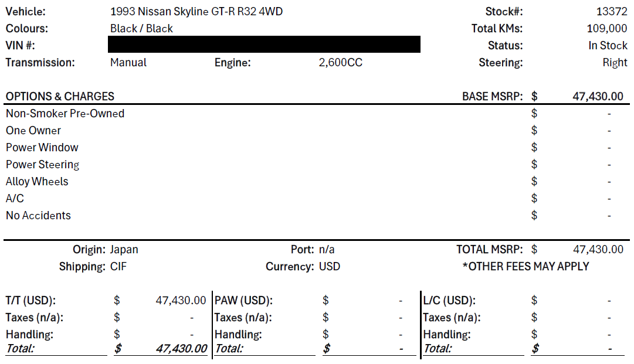Image resolution: width=634 pixels, height=364 pixels.
Task: Select the blacked-out VIN number field
Action: [264, 45]
